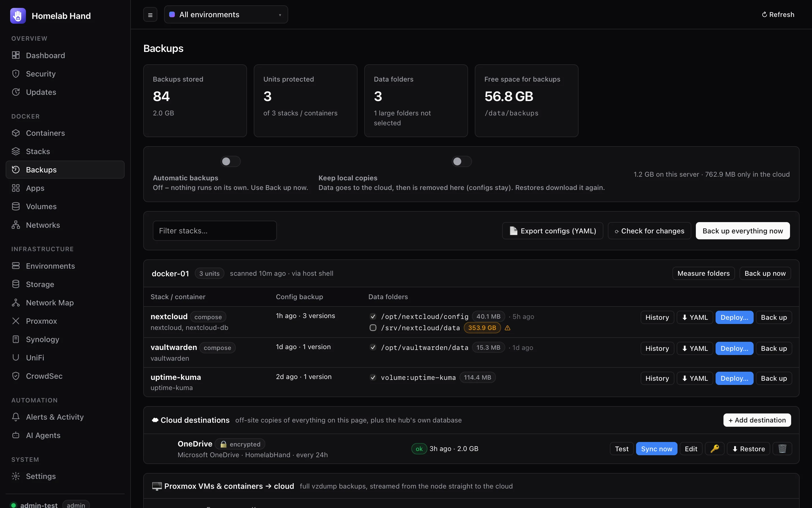Open Deploy... menu for nextcloud
This screenshot has height=508, width=812.
tap(734, 317)
